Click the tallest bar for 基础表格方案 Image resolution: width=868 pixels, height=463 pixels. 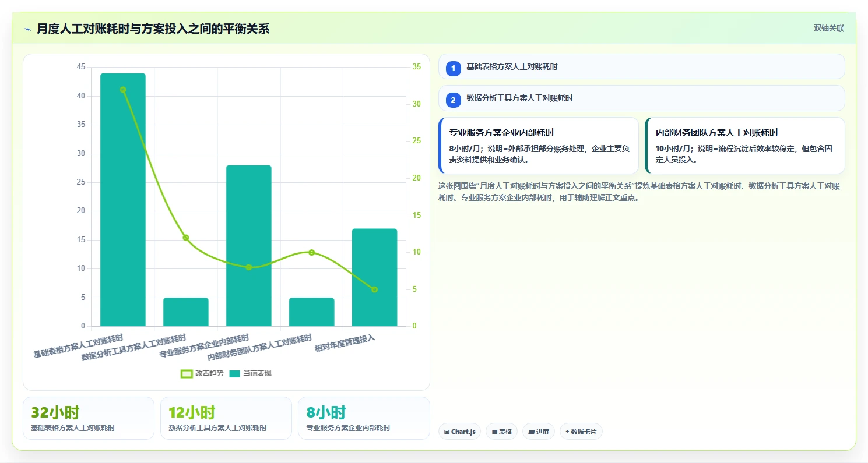tap(123, 200)
